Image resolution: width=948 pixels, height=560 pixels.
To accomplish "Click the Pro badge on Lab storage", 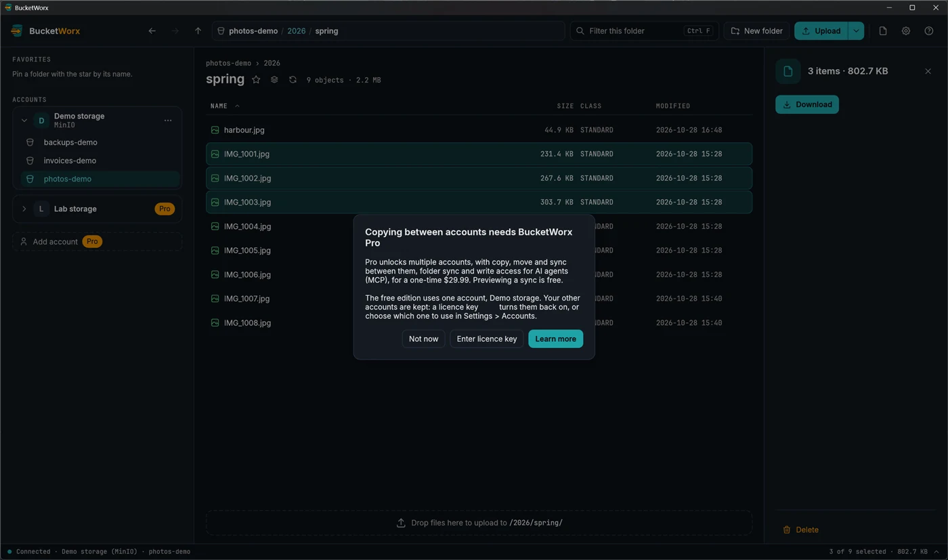I will coord(165,209).
